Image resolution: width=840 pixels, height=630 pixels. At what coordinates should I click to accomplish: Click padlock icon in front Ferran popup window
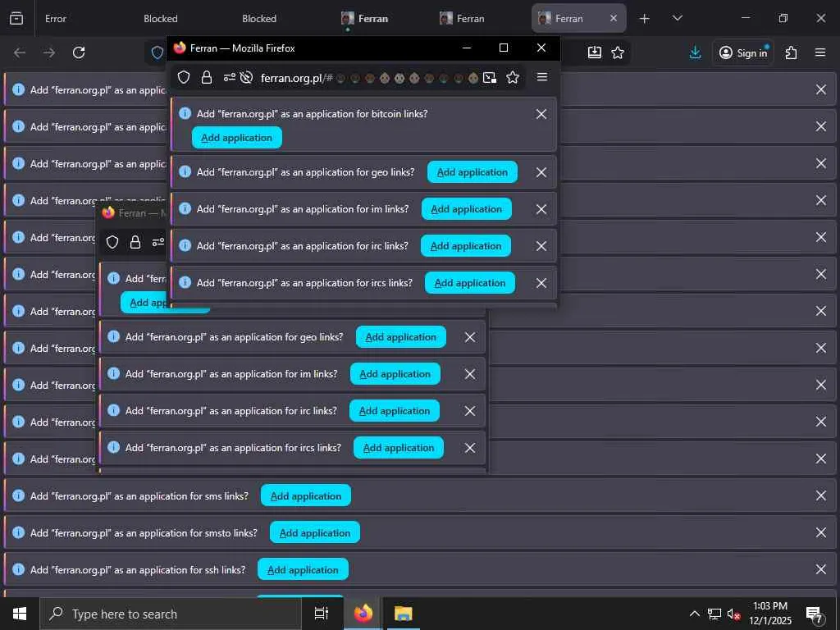[x=207, y=78]
